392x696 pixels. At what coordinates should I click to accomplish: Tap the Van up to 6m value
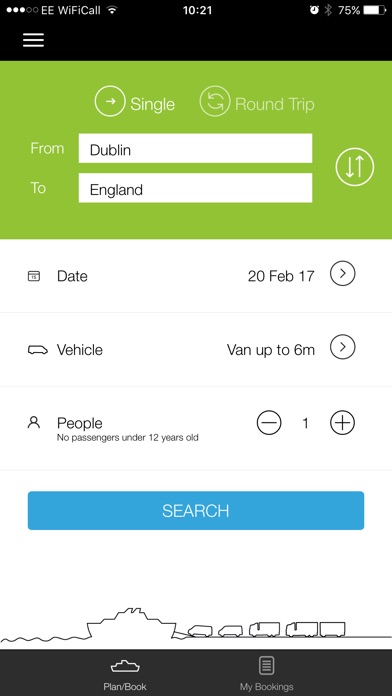(x=271, y=350)
